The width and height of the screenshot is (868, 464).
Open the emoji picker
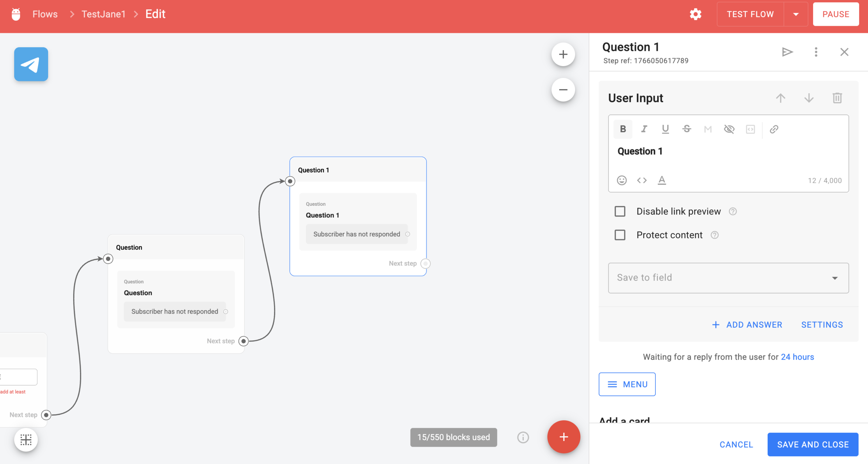point(622,180)
